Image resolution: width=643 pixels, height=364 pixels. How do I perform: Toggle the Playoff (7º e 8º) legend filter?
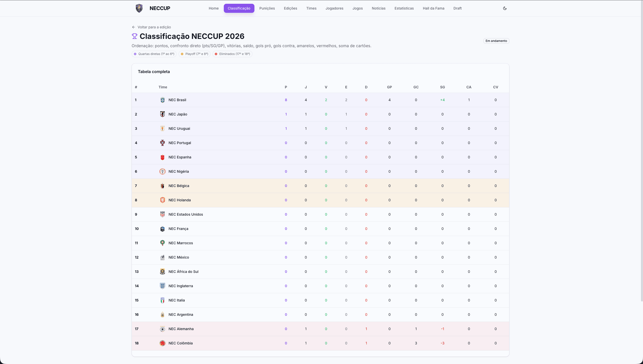(194, 54)
